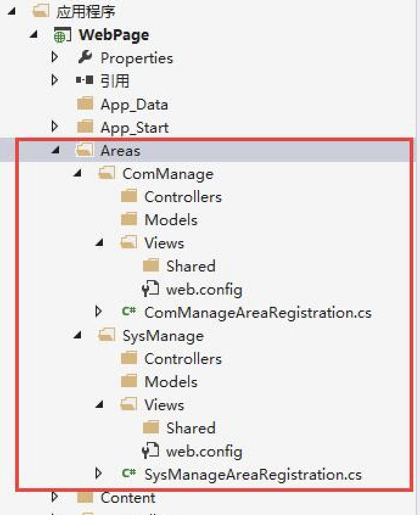Select the Shared folder under ComManage Views

(x=191, y=266)
